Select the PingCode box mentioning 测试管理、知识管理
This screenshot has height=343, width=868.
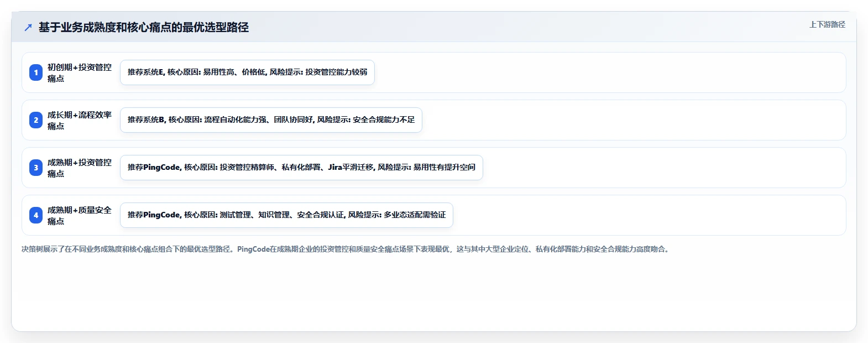[x=286, y=215]
